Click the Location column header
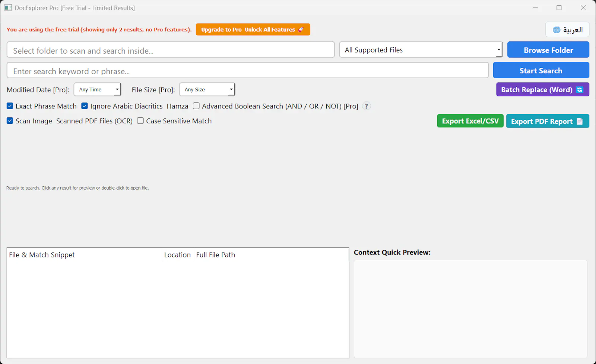Image resolution: width=596 pixels, height=364 pixels. tap(178, 255)
